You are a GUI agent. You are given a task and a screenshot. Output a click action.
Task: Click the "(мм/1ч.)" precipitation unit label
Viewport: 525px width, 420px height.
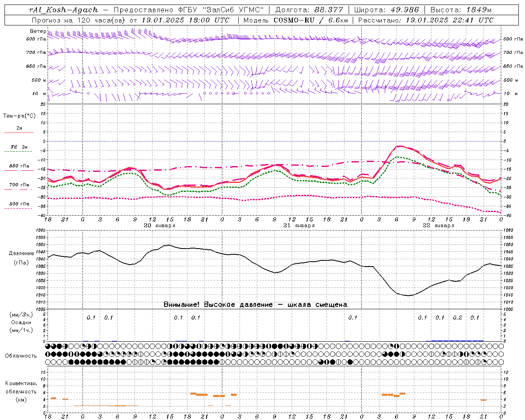(x=21, y=330)
